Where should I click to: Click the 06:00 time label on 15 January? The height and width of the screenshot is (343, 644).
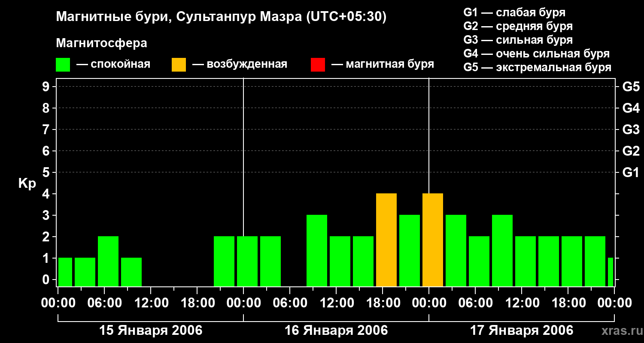coord(104,303)
